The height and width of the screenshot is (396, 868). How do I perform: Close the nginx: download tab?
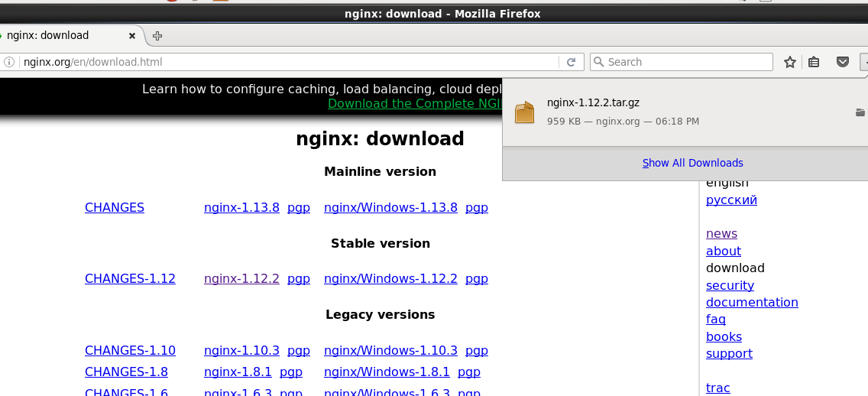point(131,36)
